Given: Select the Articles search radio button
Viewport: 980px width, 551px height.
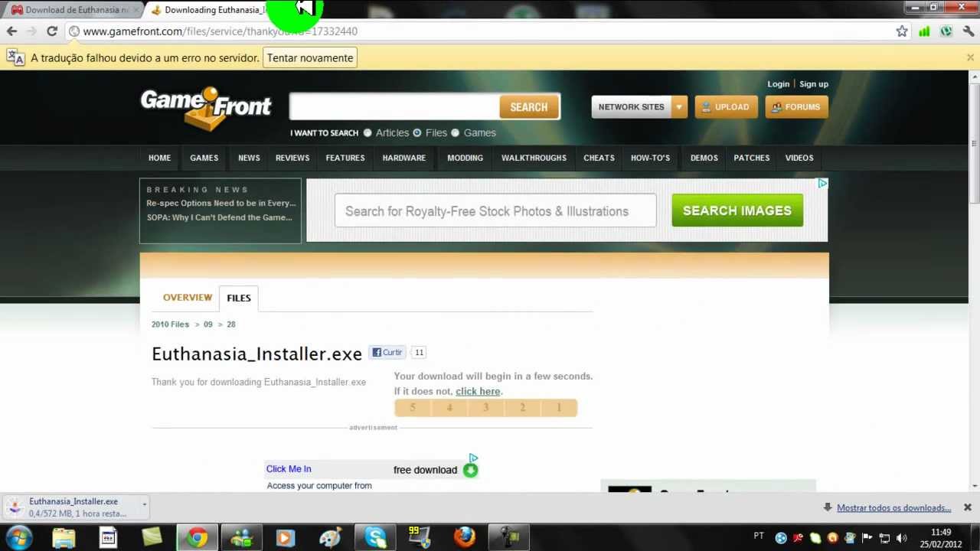Looking at the screenshot, I should coord(367,132).
